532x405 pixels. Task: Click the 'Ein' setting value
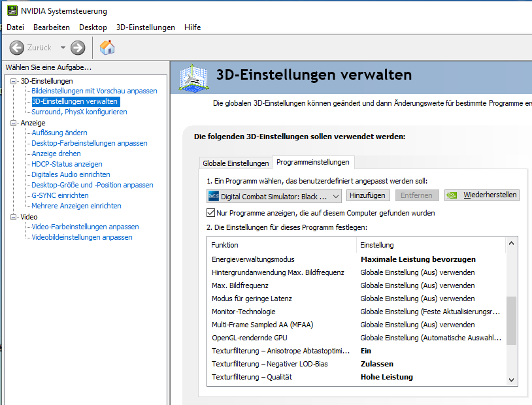pos(366,351)
